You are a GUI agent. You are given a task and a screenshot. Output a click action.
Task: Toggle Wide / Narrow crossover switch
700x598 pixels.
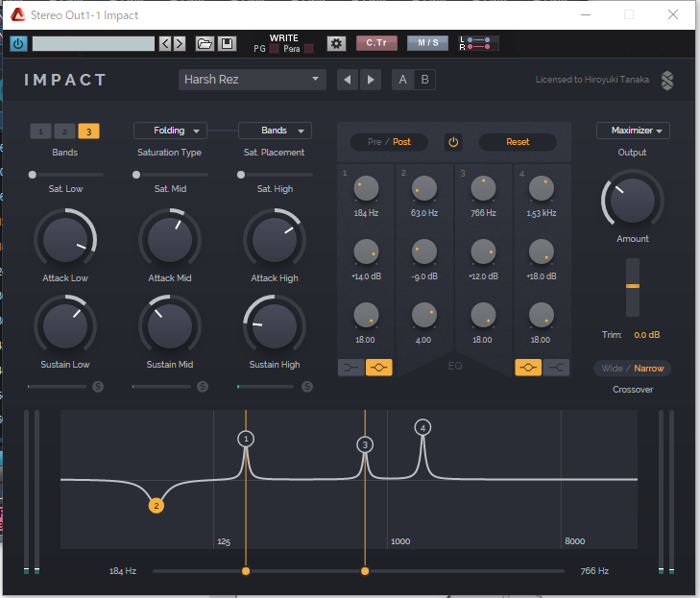pyautogui.click(x=632, y=369)
